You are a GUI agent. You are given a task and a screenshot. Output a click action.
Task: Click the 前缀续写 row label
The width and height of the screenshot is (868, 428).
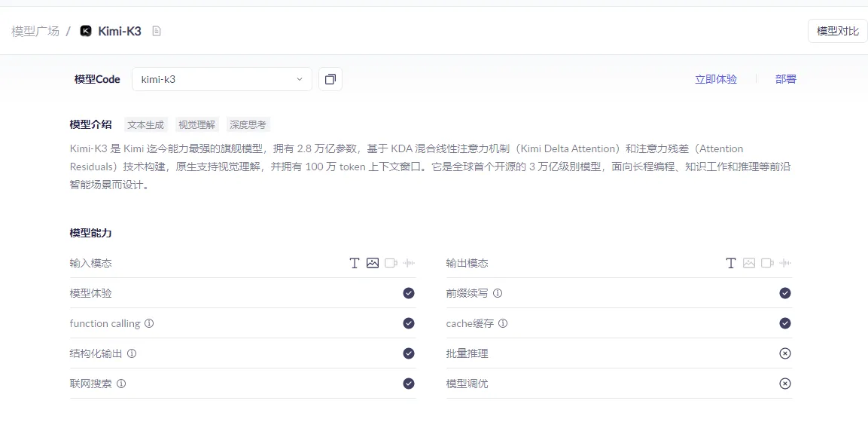pos(468,293)
